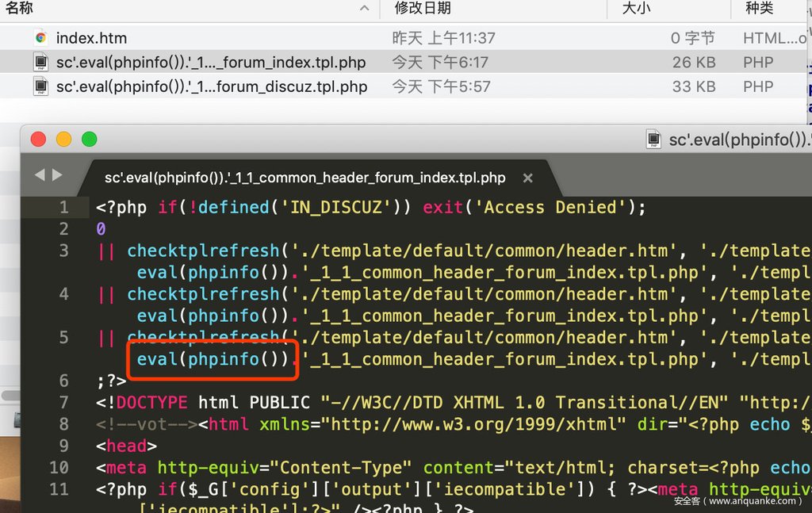
Task: Minimize the Sublime window with yellow button
Action: coord(63,140)
